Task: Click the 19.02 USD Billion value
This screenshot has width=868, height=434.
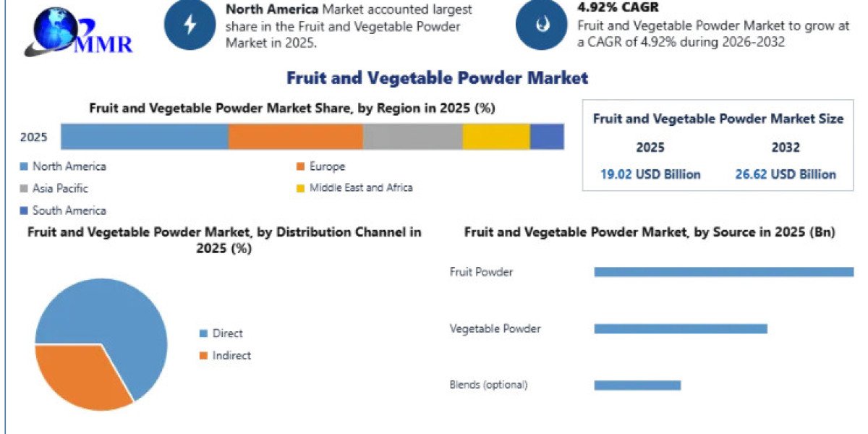Action: [x=650, y=174]
